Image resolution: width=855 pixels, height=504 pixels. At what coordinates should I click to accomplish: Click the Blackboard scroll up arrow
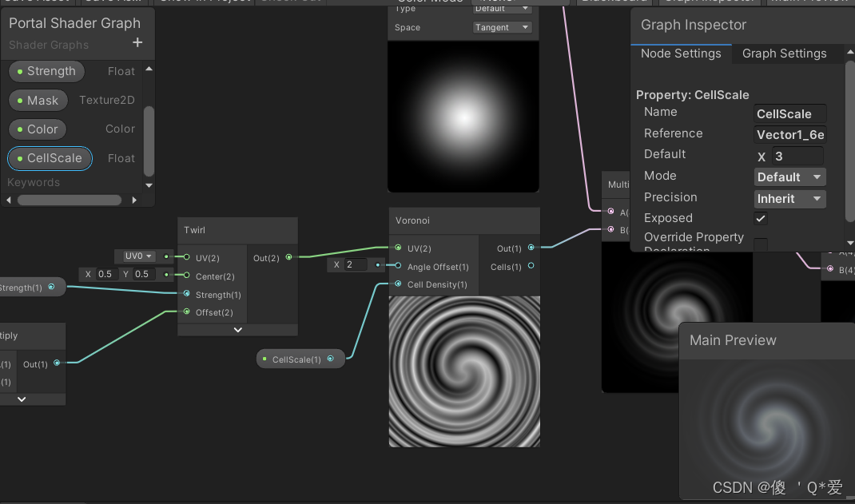[149, 69]
